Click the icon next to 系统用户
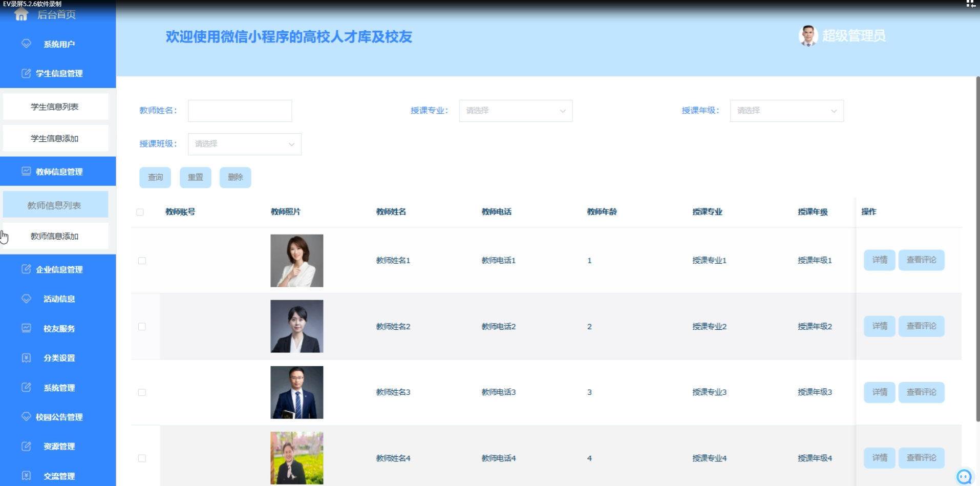Viewport: 980px width, 486px height. (26, 44)
